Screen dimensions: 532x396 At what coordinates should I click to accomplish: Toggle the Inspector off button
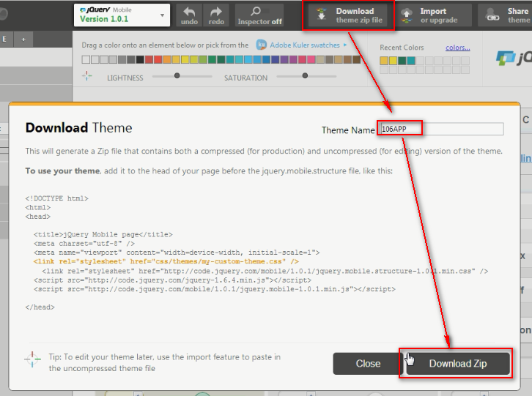point(259,15)
